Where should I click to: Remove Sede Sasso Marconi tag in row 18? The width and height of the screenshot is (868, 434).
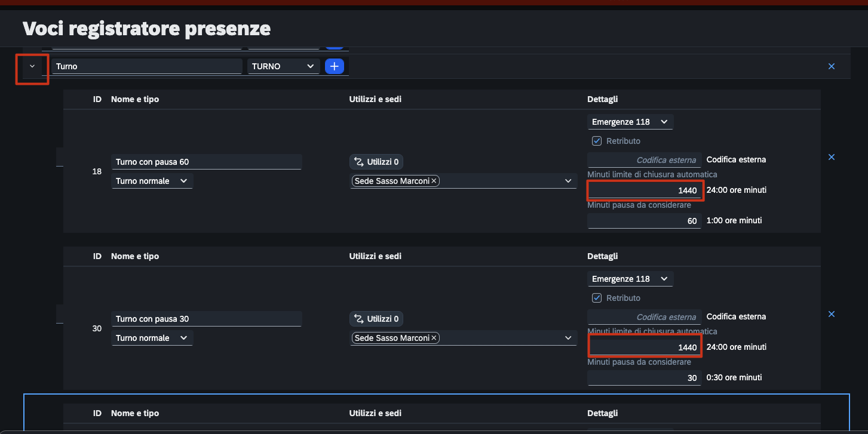coord(434,181)
